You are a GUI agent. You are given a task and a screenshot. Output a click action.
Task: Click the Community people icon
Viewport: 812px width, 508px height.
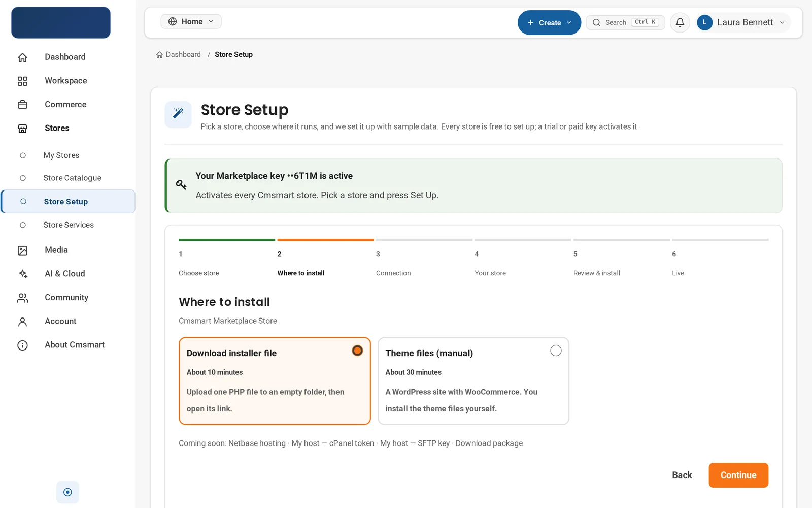[x=22, y=298]
